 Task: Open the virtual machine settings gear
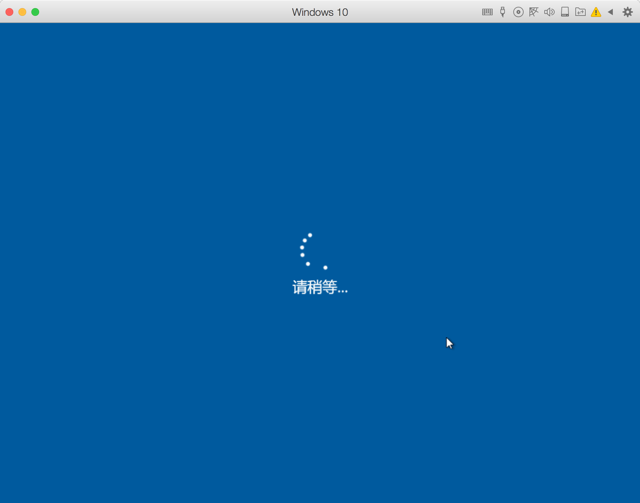coord(627,12)
